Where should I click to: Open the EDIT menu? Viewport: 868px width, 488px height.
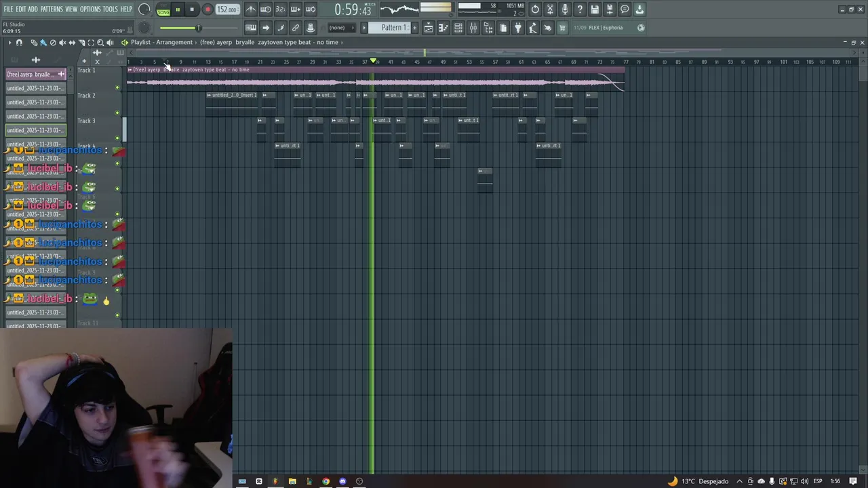click(21, 9)
